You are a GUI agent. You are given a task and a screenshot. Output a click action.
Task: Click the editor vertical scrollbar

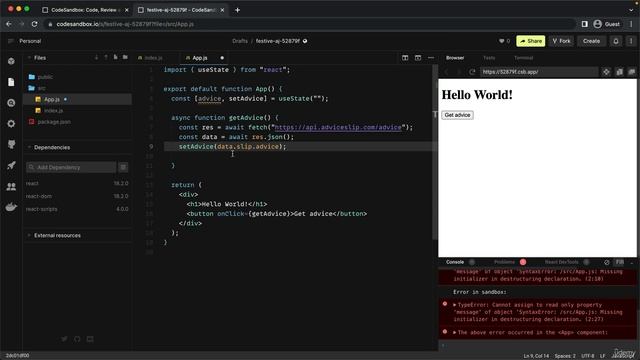(435, 152)
